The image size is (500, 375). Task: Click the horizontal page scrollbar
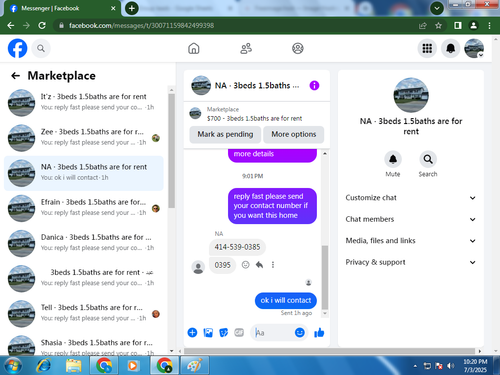click(x=329, y=351)
